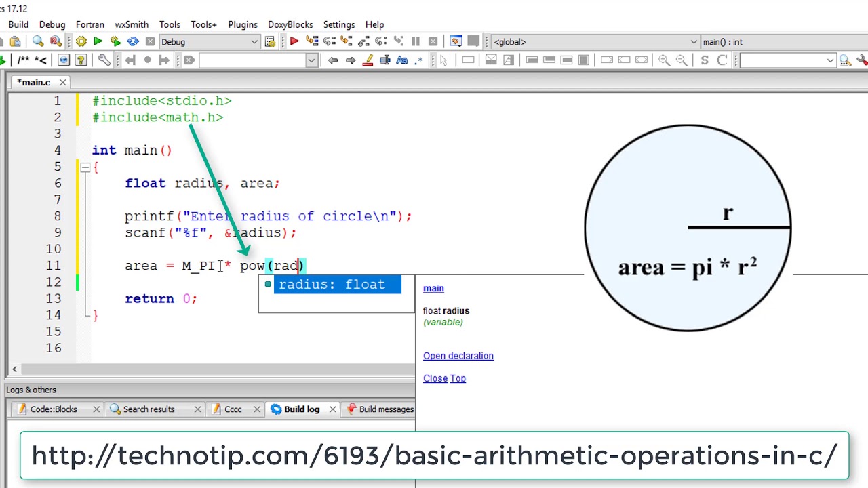Click the Open declaration link
The width and height of the screenshot is (868, 488).
[458, 356]
